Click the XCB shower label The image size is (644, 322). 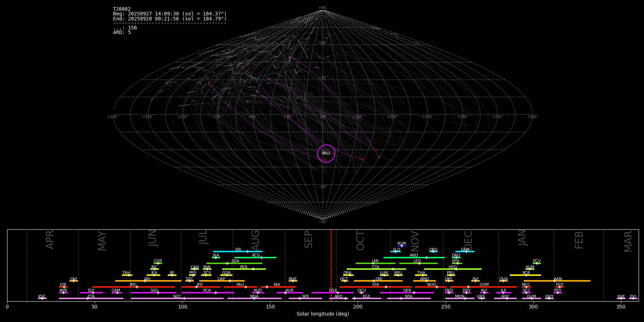pos(526,273)
